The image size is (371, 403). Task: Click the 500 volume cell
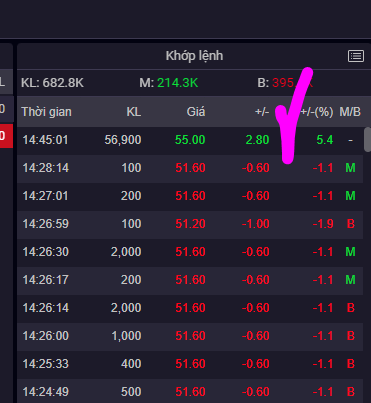[131, 392]
